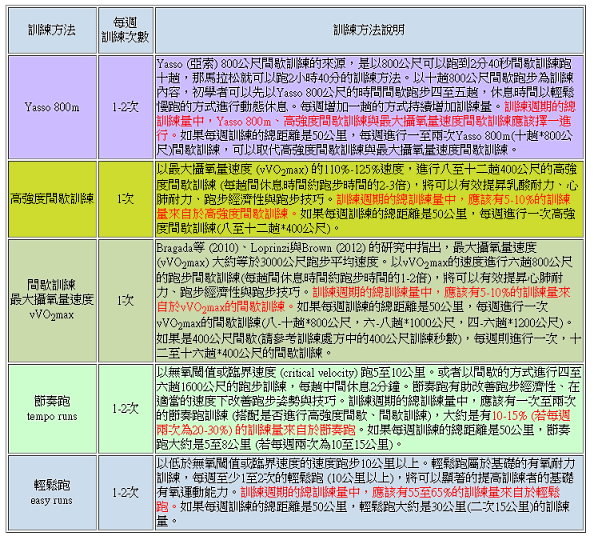Select the 高強度間歇訓練 method cell

52,199
